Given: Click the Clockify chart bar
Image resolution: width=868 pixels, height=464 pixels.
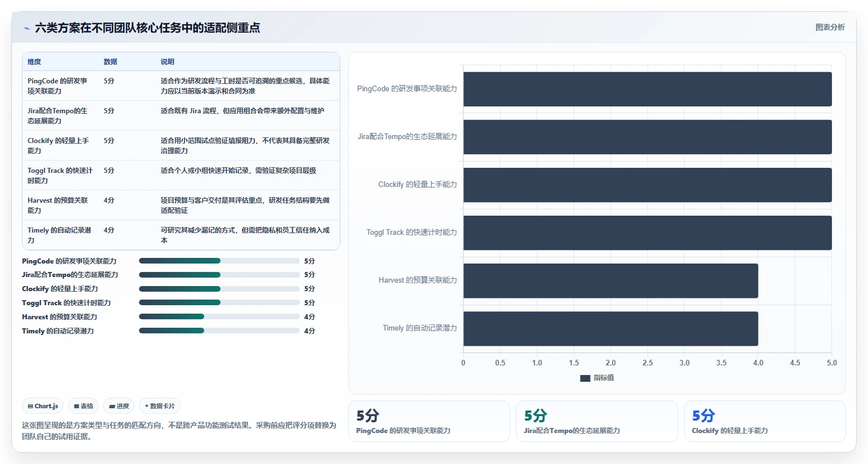Looking at the screenshot, I should pos(647,185).
